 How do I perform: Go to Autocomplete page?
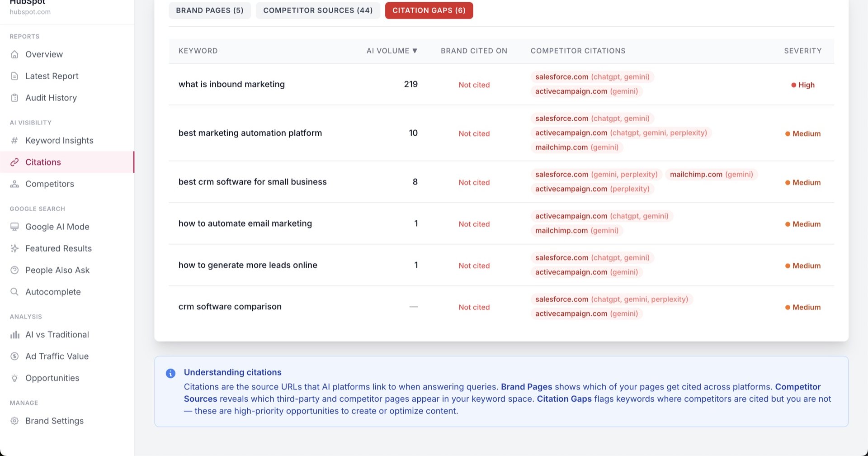click(x=67, y=292)
